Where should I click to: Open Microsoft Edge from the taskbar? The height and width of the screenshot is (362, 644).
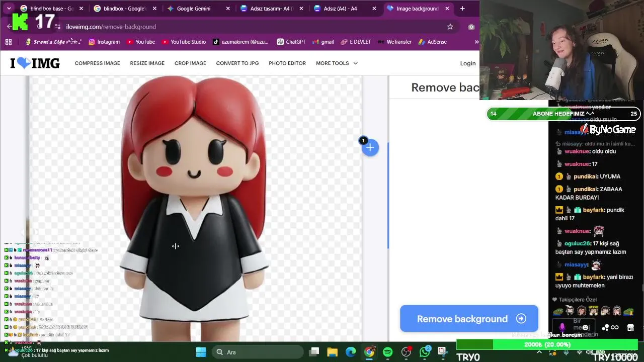tap(351, 352)
